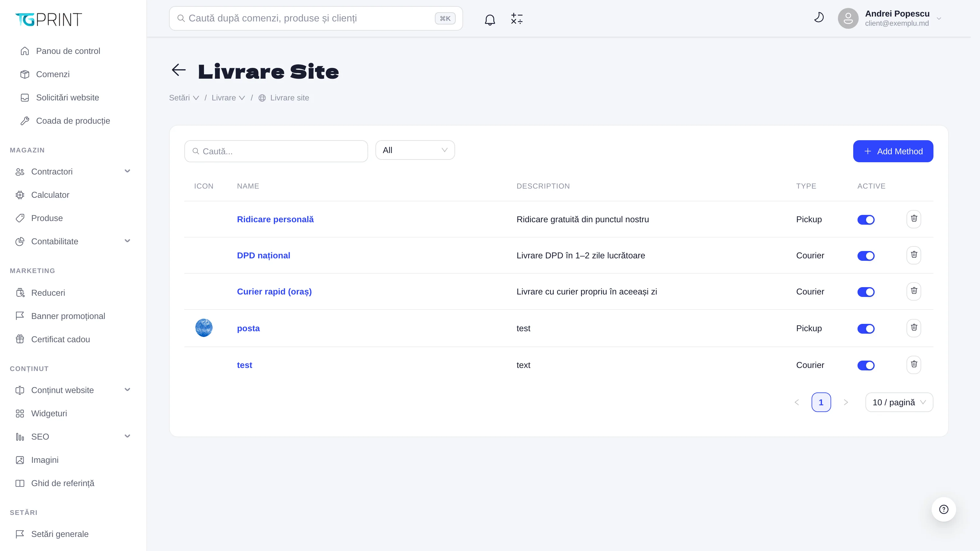Open the 10 / pagină page size dropdown
The width and height of the screenshot is (980, 551).
[x=899, y=402]
